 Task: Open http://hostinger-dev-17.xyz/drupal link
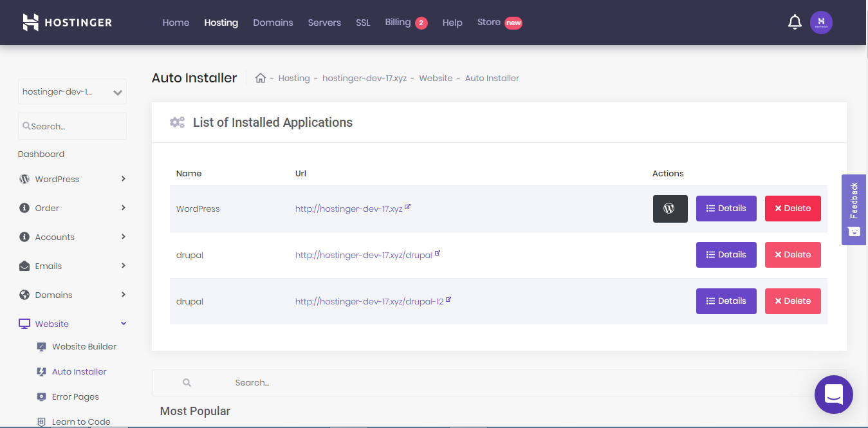point(364,256)
